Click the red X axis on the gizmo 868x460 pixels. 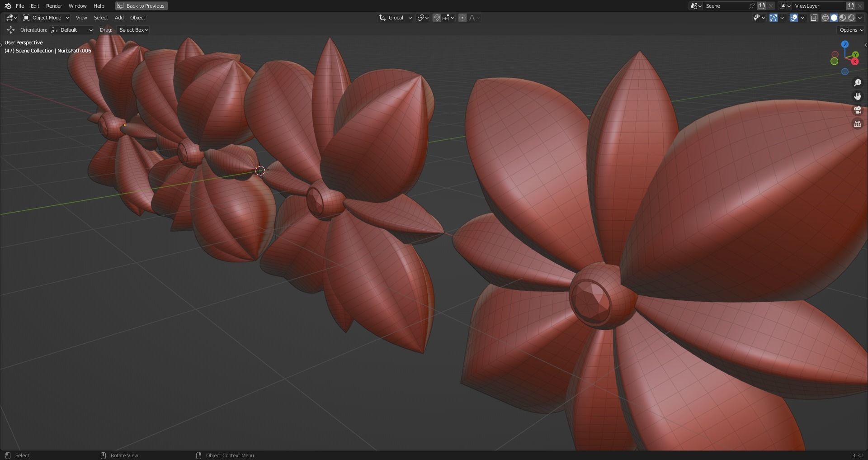point(854,62)
